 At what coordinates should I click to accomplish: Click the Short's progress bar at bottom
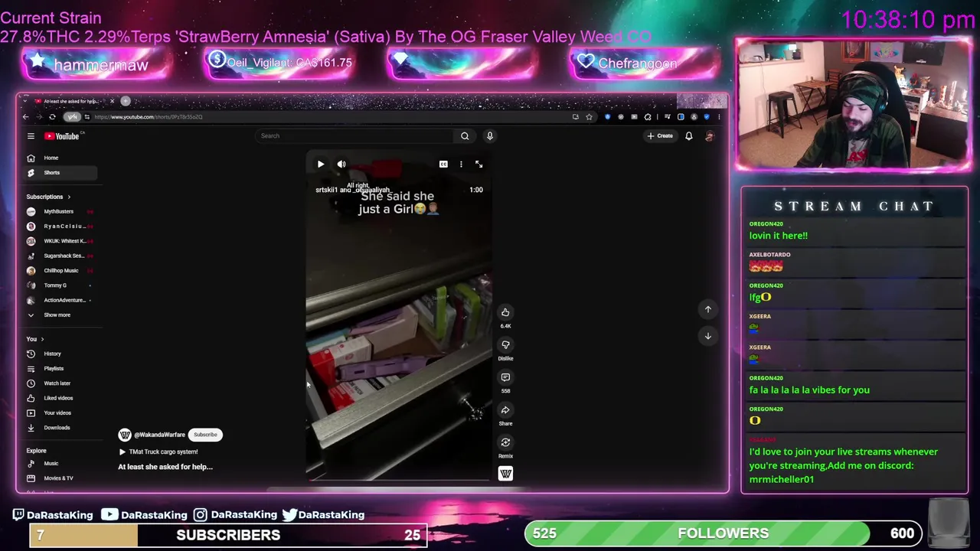398,481
